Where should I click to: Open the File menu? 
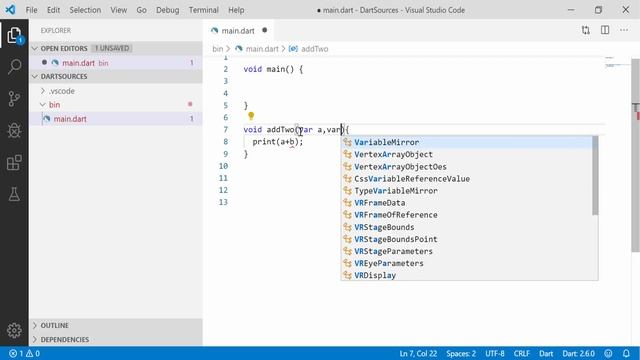coord(31,10)
